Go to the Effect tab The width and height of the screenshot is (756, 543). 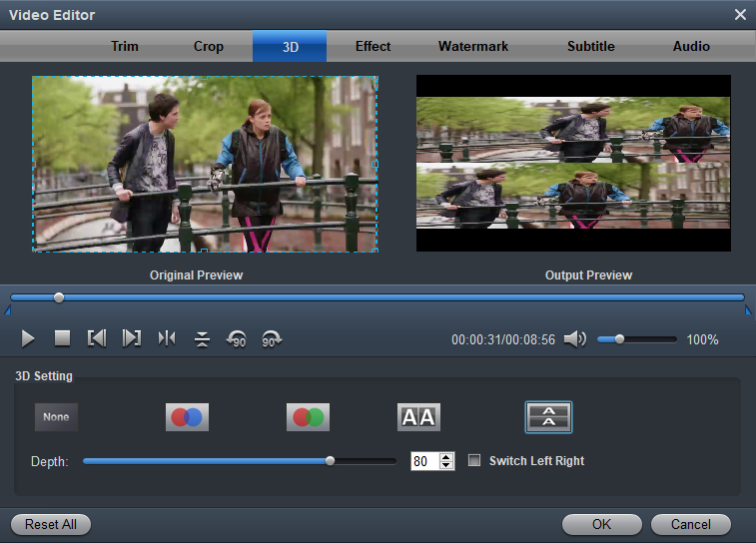coord(373,46)
